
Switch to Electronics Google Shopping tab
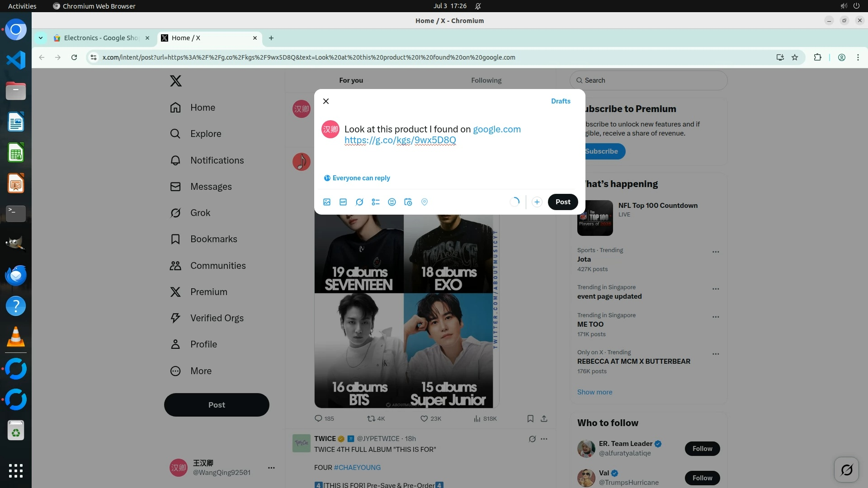pos(100,38)
